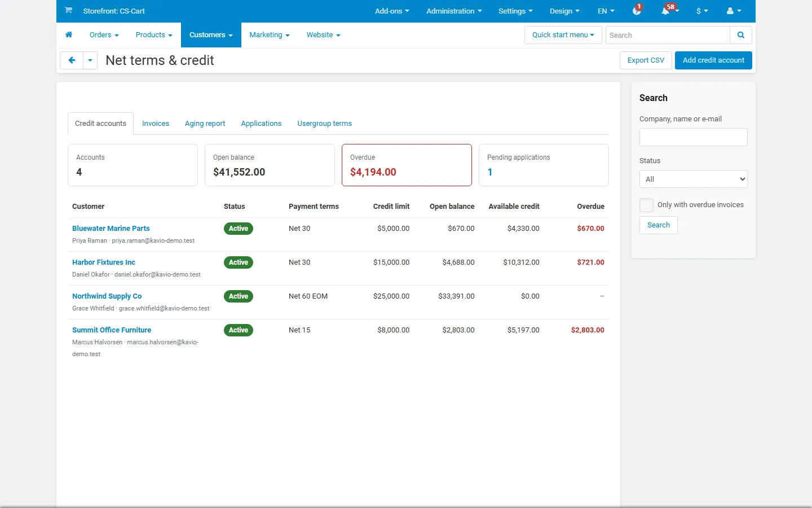
Task: Open Northwind Supply Co account
Action: point(107,296)
